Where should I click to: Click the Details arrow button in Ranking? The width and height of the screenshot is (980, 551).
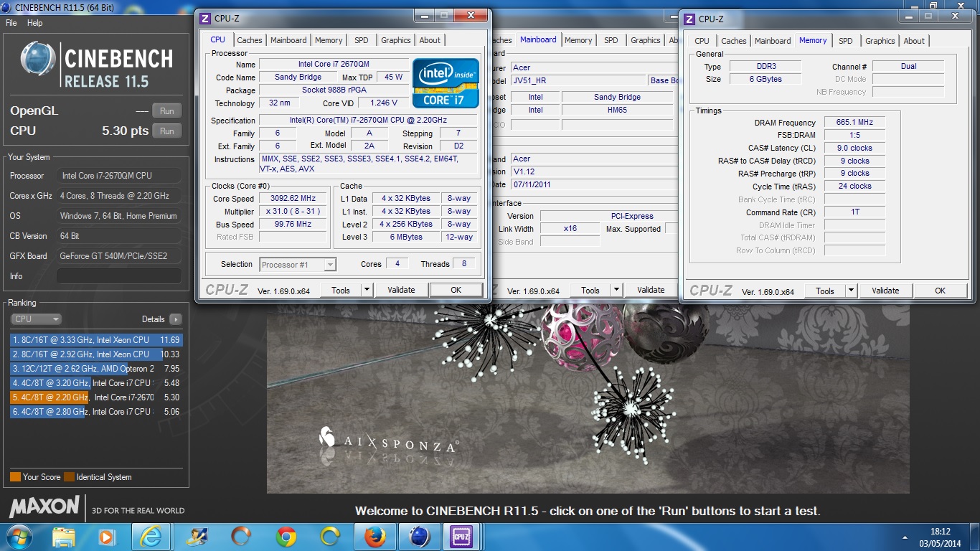[x=176, y=319]
